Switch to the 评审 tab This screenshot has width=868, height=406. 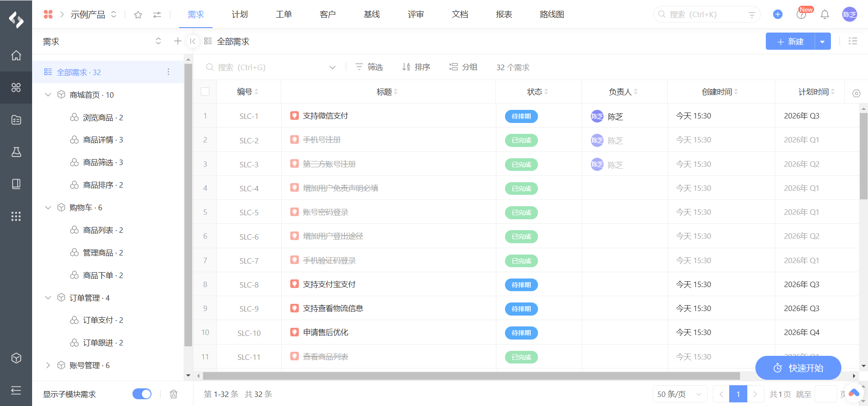coord(416,14)
